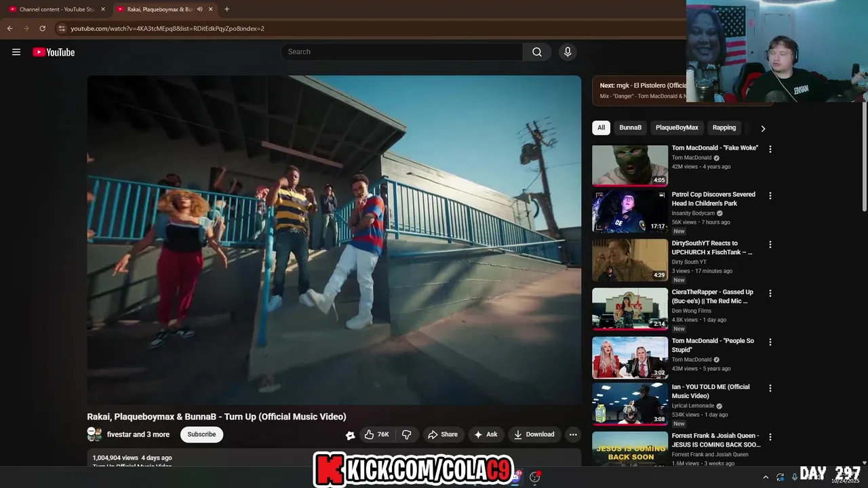Close the Channel content YouTube Studio tab
The width and height of the screenshot is (868, 488).
[x=103, y=9]
